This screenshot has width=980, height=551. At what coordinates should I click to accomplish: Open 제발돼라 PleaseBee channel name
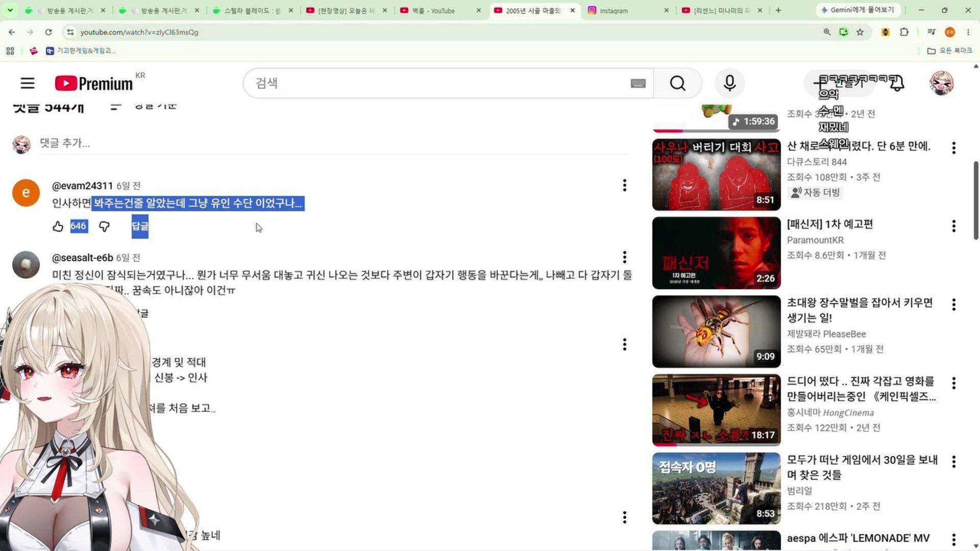[826, 334]
